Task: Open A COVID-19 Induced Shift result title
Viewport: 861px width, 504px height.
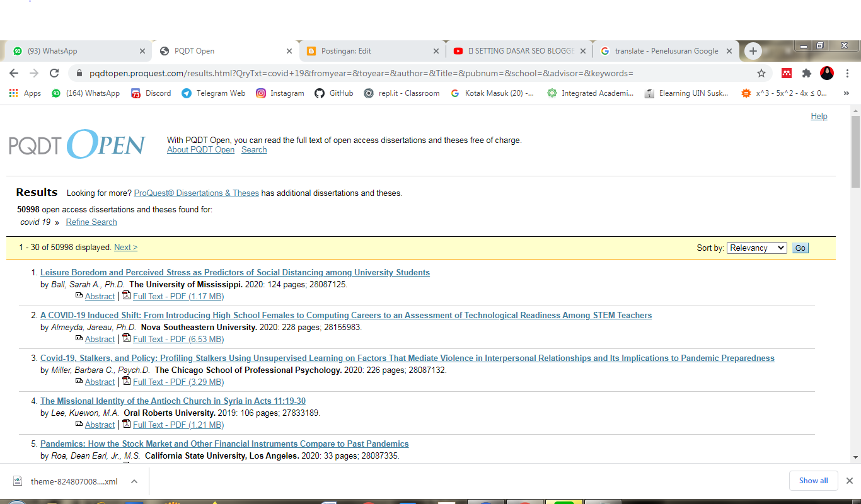Action: (x=346, y=316)
